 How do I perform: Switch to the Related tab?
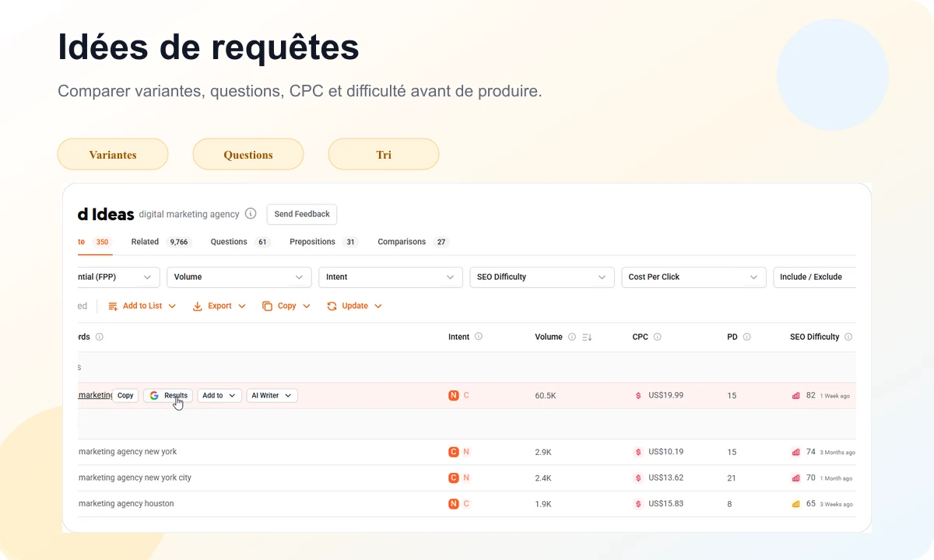[161, 242]
